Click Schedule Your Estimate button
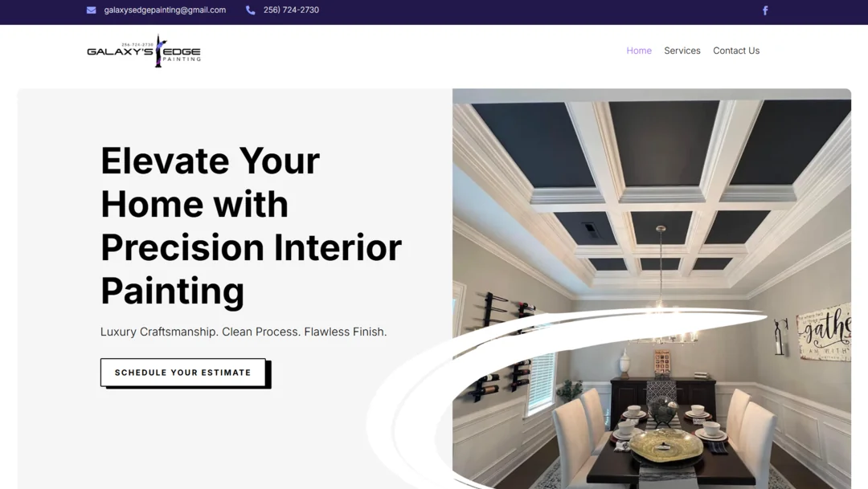 [183, 373]
